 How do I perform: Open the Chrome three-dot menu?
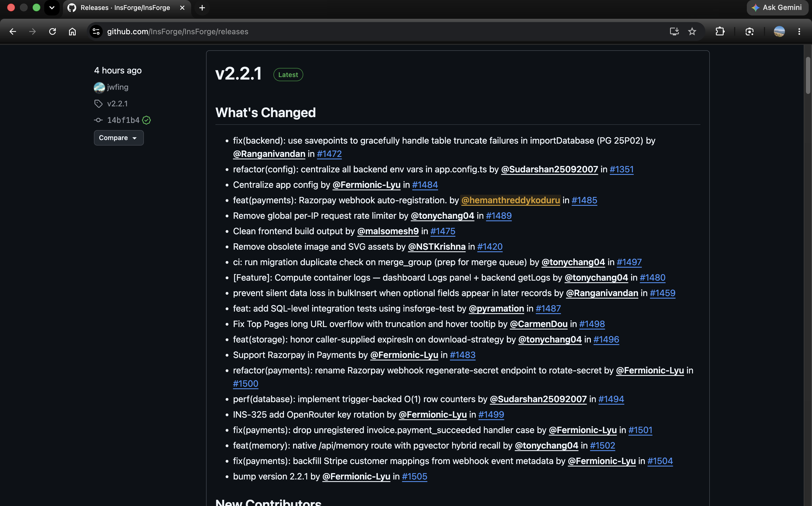pos(799,31)
